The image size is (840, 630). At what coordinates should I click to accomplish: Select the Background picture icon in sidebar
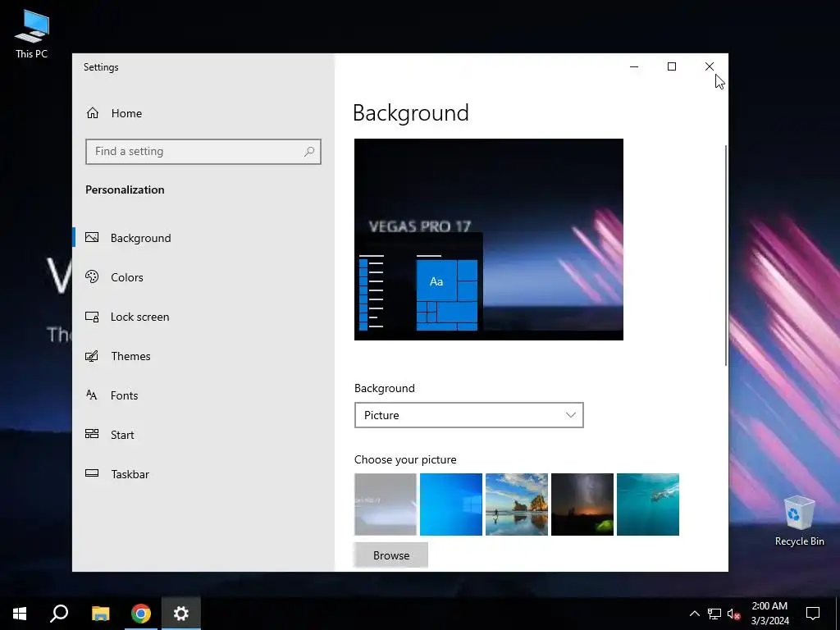tap(92, 237)
